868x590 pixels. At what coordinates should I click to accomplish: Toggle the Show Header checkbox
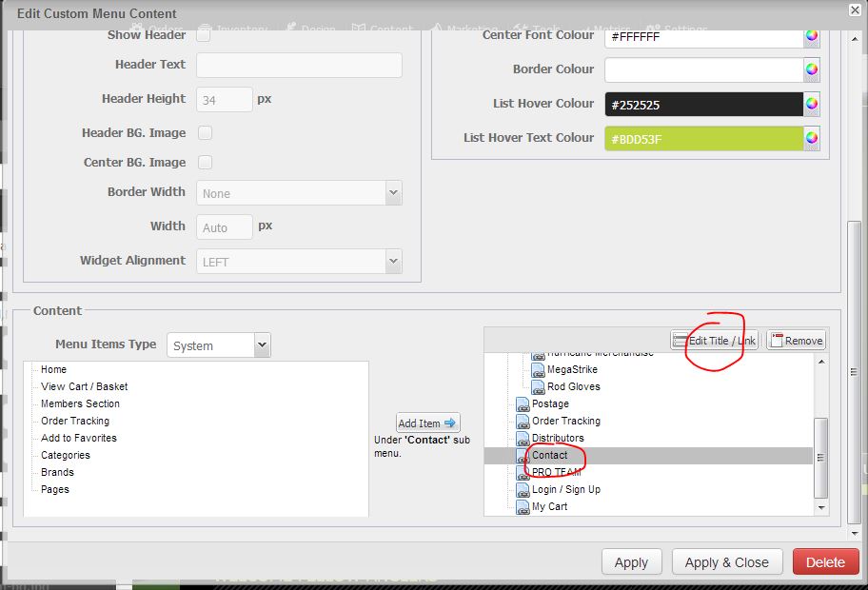click(204, 35)
